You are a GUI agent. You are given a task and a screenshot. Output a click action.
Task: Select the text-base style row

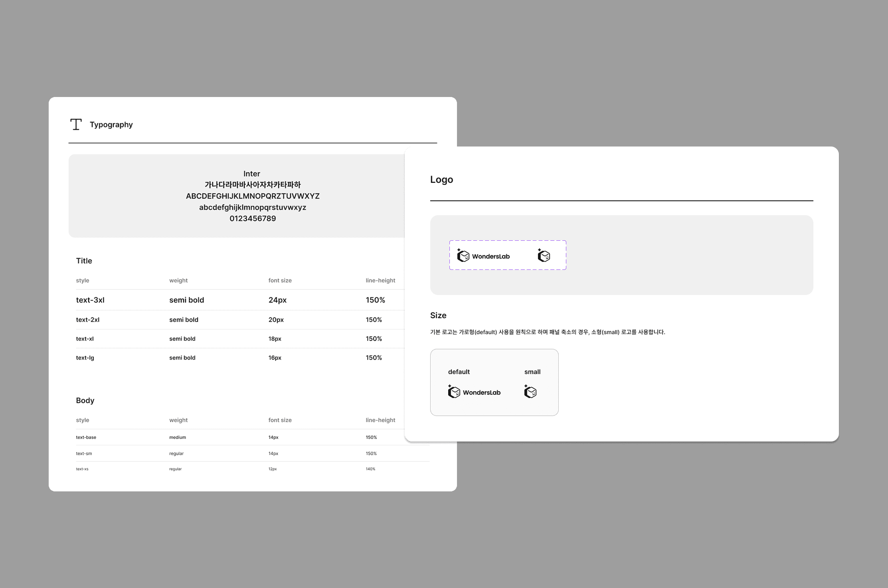click(86, 437)
